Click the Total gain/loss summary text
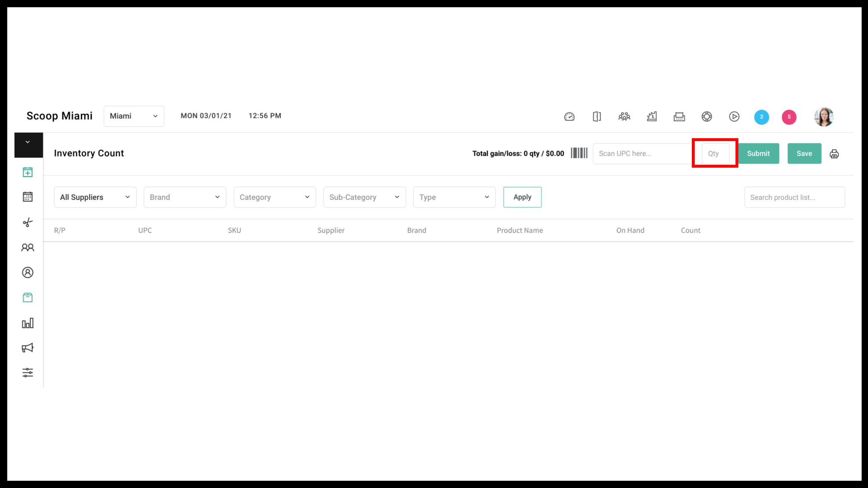The image size is (868, 488). [518, 154]
